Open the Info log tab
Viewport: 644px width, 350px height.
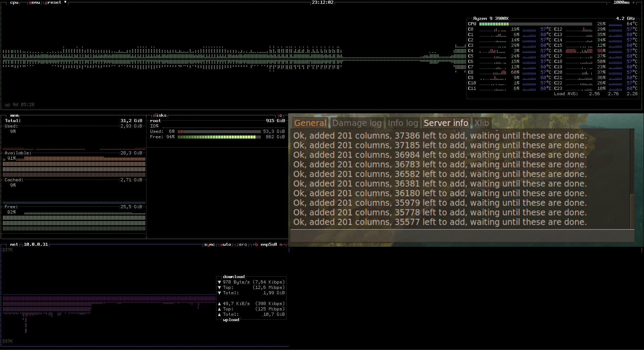(x=403, y=123)
